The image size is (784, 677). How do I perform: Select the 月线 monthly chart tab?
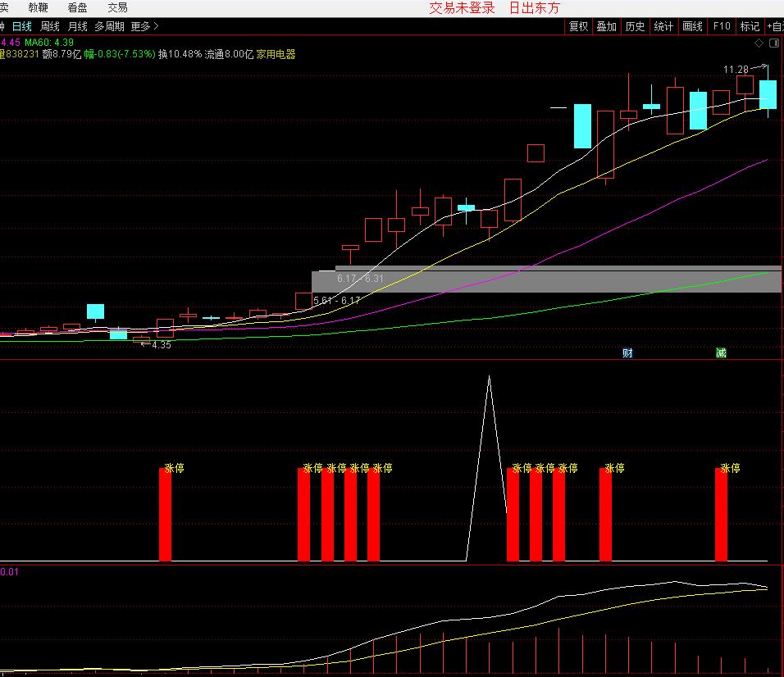tap(77, 26)
